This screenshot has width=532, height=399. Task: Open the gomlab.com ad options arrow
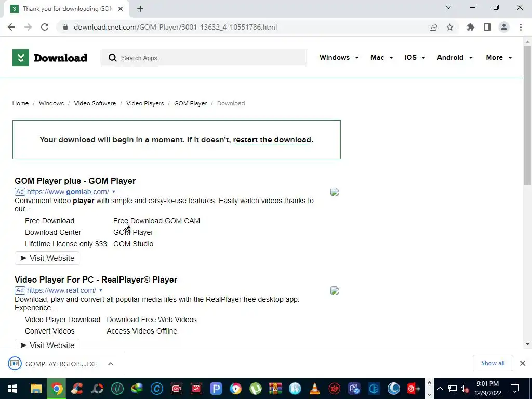114,192
